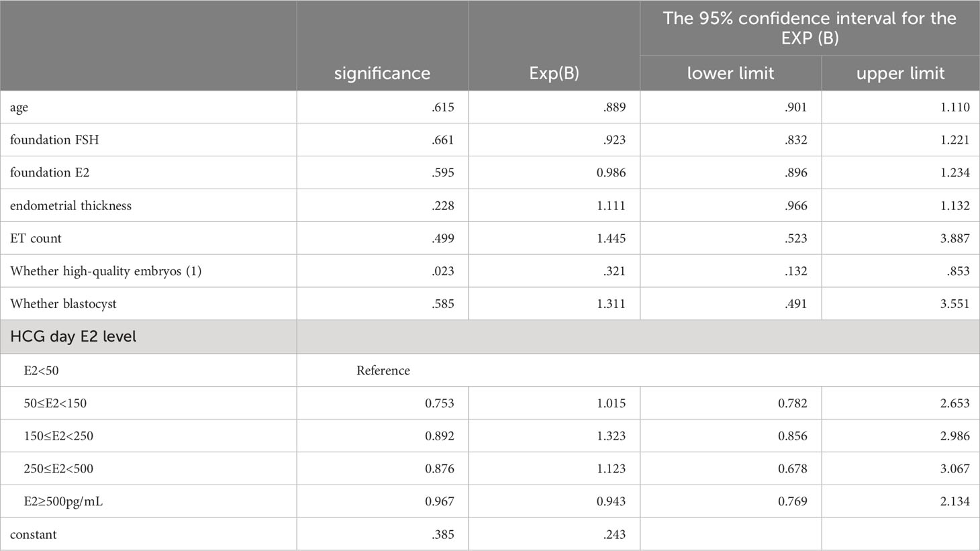Select the Exp(B) column header

tap(554, 73)
